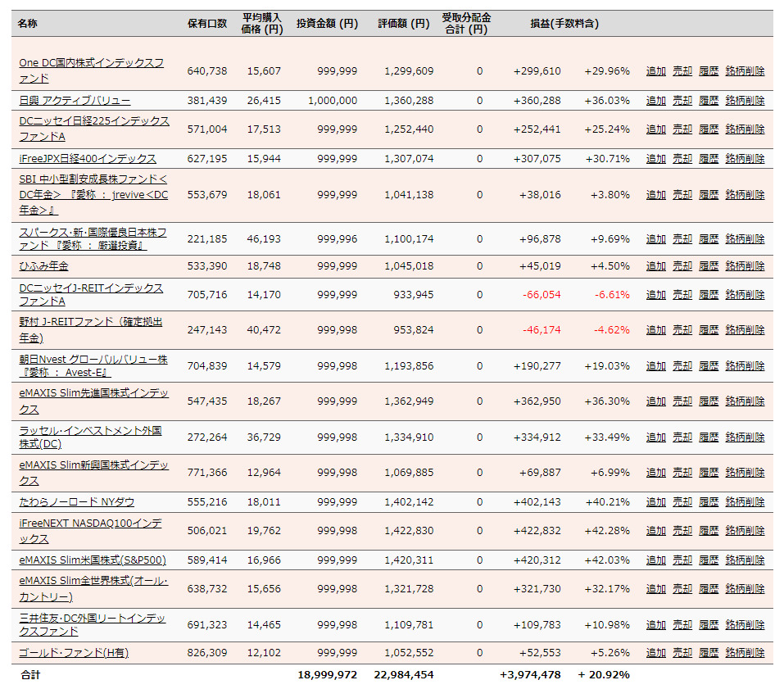
Task: Click 銘柄削除 for One DC国内株式 row
Action: [745, 71]
